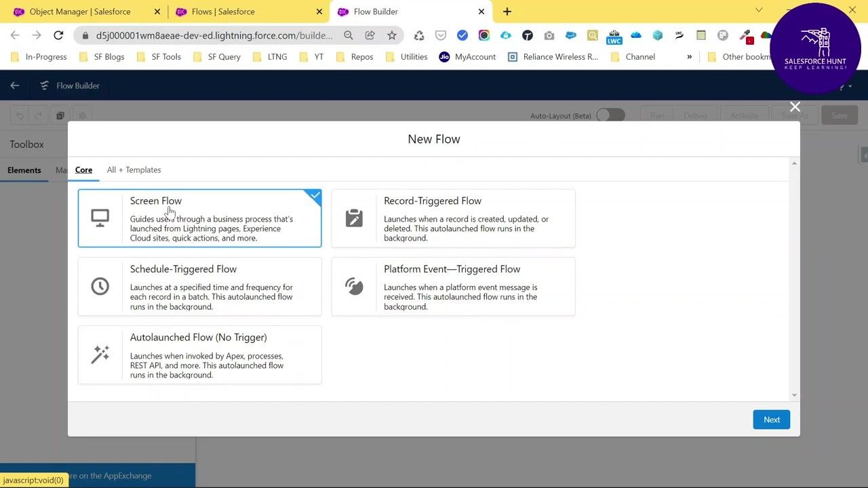Click the Next button
Image resolution: width=868 pixels, height=488 pixels.
point(772,420)
